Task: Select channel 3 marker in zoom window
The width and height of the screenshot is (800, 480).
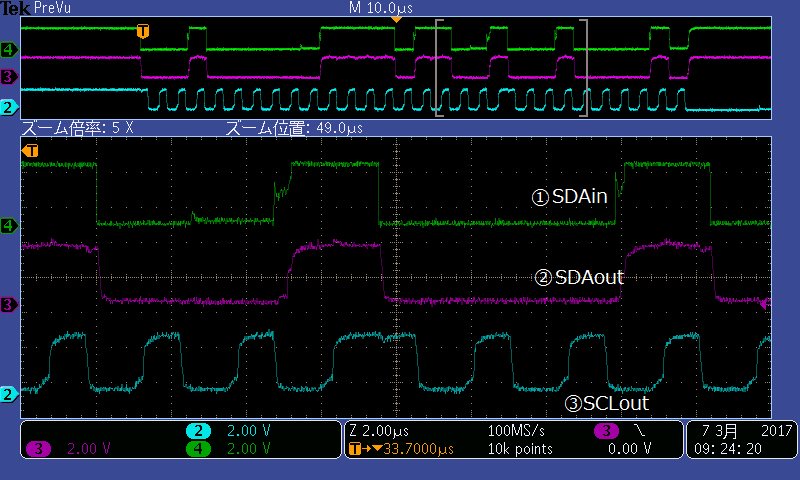Action: tap(9, 305)
